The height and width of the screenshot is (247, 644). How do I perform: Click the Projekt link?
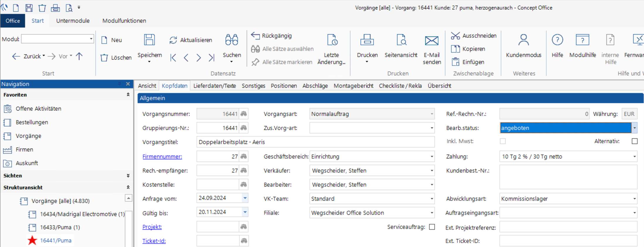pyautogui.click(x=152, y=227)
